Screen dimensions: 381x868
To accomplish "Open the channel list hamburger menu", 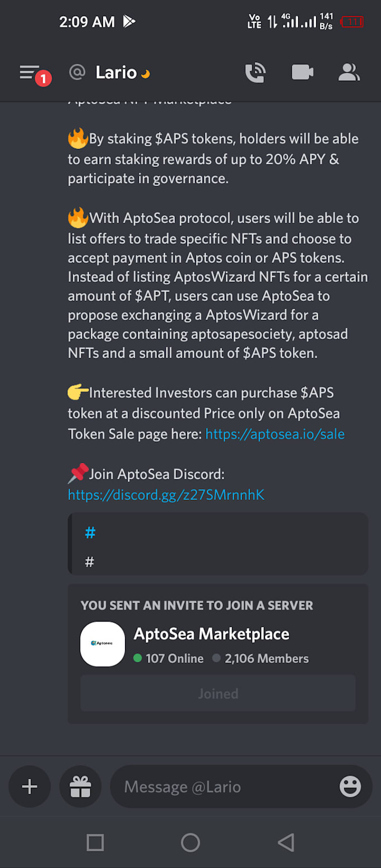I will pyautogui.click(x=29, y=73).
